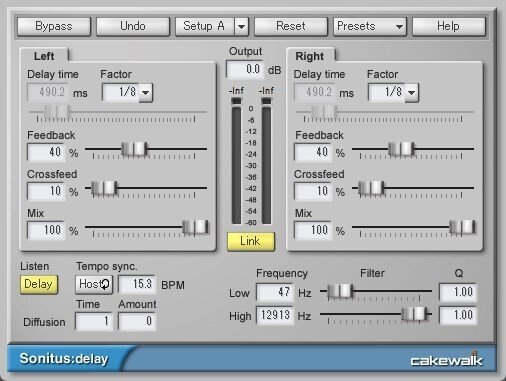The height and width of the screenshot is (381, 506).
Task: Click the cakewalk logo
Action: tap(447, 360)
